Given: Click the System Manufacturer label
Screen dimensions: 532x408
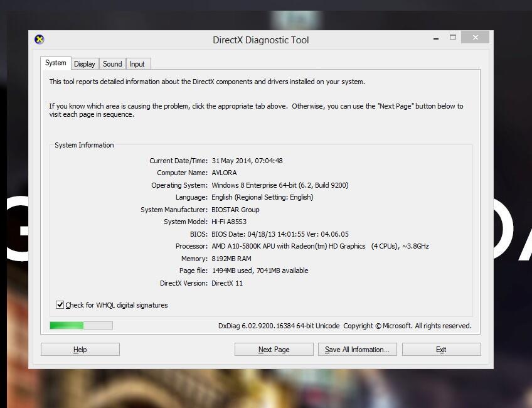Looking at the screenshot, I should click(x=174, y=210).
